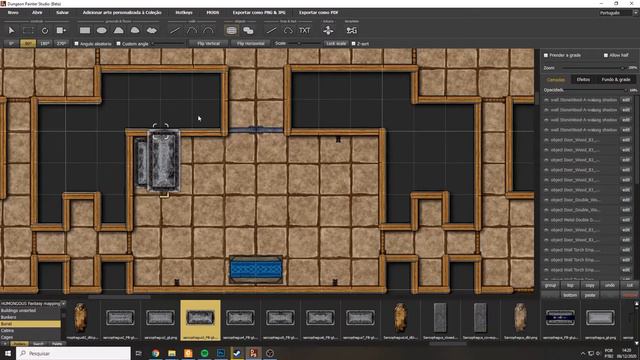Screen dimensions: 640x360
Task: Select the single object placement tool
Action: coord(231,30)
